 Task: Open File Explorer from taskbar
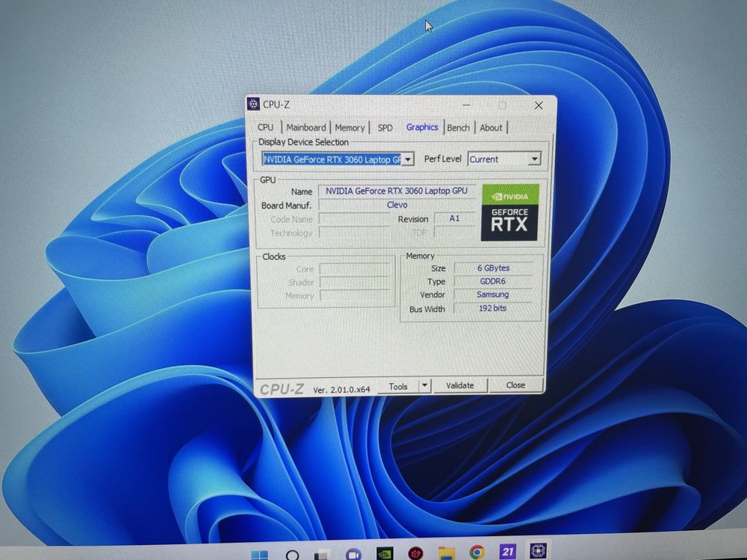click(x=447, y=553)
